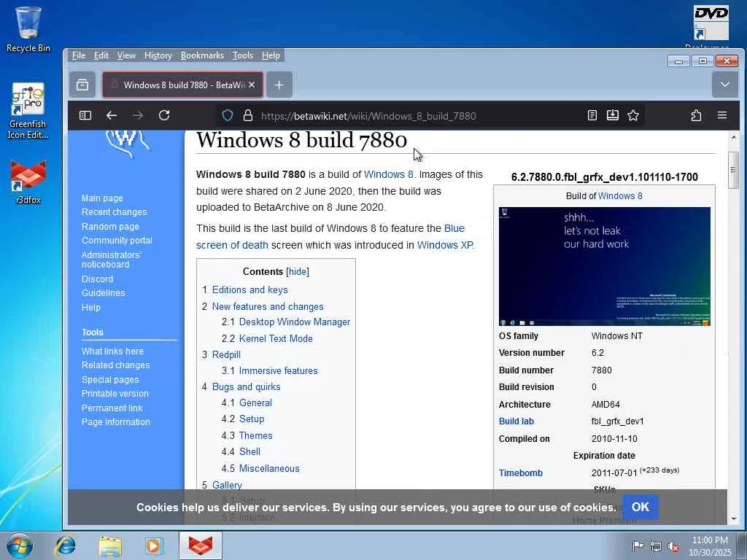Toggle reader view in the address bar
This screenshot has height=560, width=747.
[592, 115]
